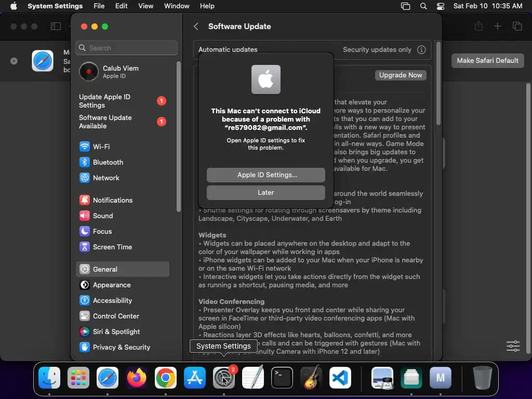The image size is (532, 399).
Task: Open the Edit menu
Action: click(121, 6)
